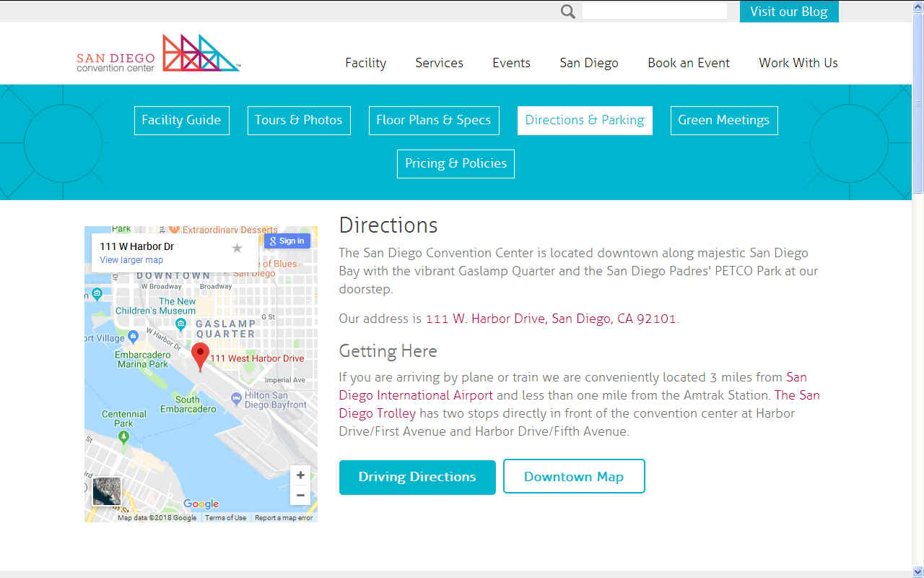The width and height of the screenshot is (924, 578).
Task: Click the Downtown Map button
Action: point(574,477)
